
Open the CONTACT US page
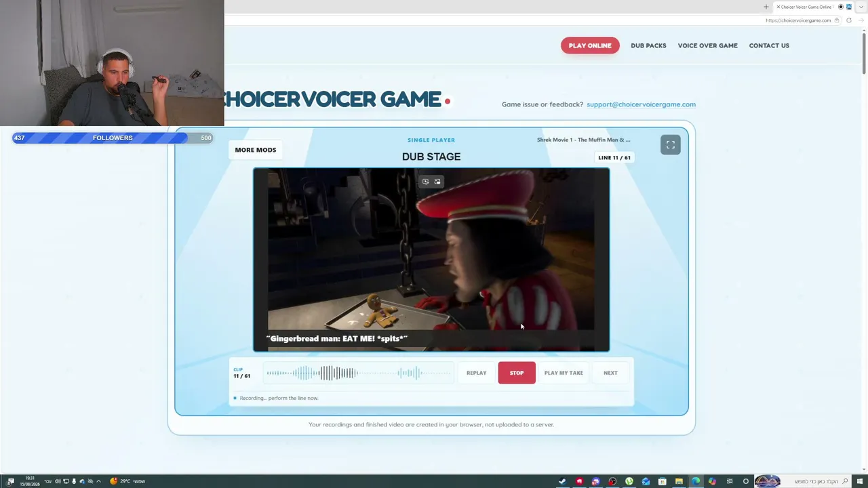pos(769,45)
